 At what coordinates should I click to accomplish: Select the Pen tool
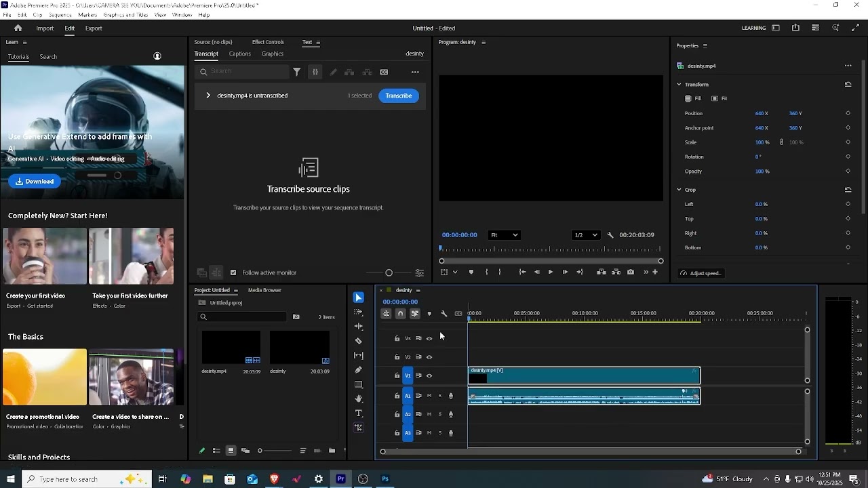(x=359, y=370)
